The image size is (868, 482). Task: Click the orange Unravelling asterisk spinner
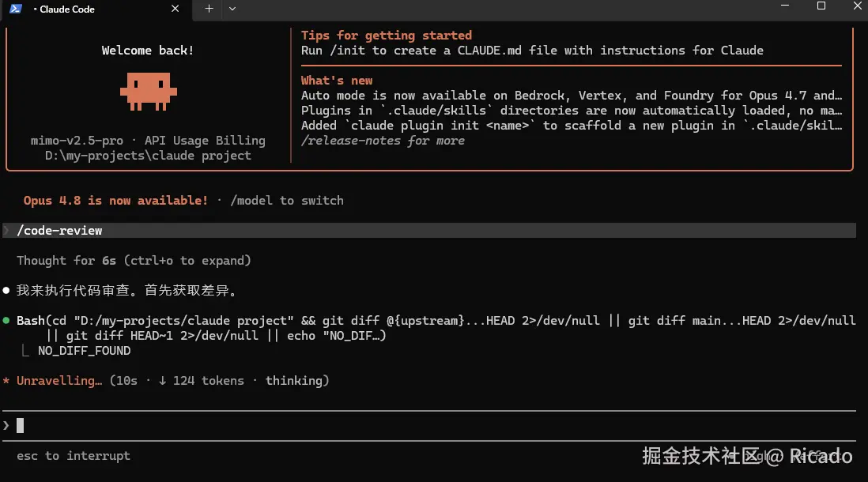pyautogui.click(x=6, y=381)
